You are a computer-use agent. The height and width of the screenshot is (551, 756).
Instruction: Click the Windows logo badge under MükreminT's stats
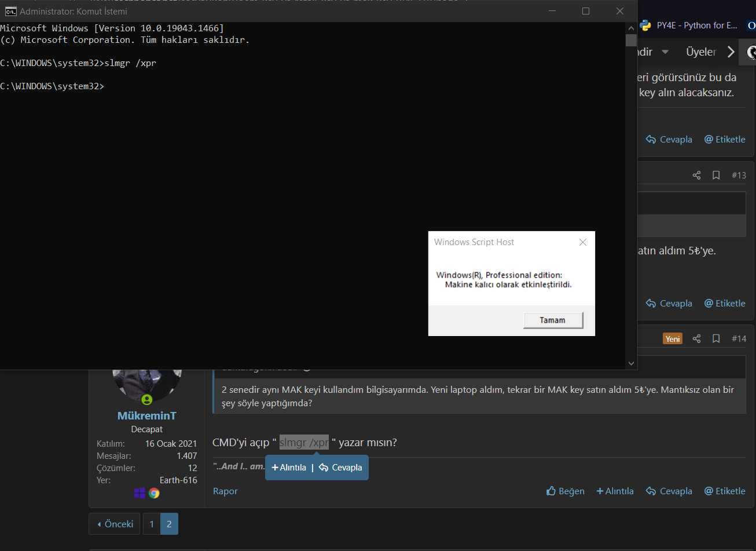(x=140, y=493)
